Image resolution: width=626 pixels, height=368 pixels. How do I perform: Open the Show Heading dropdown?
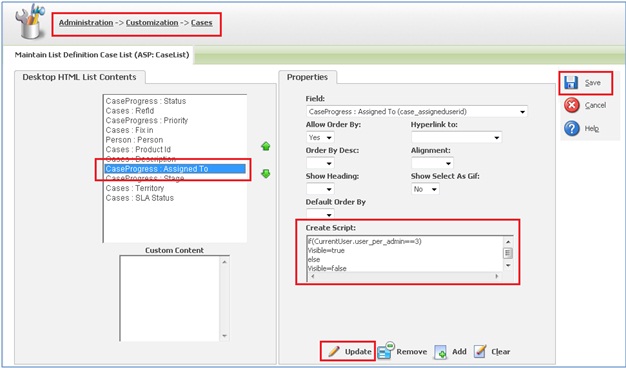(x=320, y=189)
